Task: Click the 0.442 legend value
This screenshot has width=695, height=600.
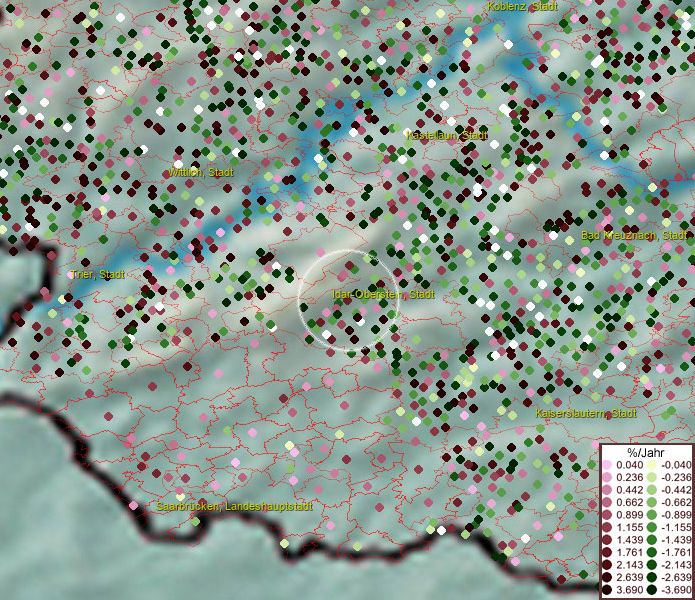Action: pyautogui.click(x=629, y=490)
